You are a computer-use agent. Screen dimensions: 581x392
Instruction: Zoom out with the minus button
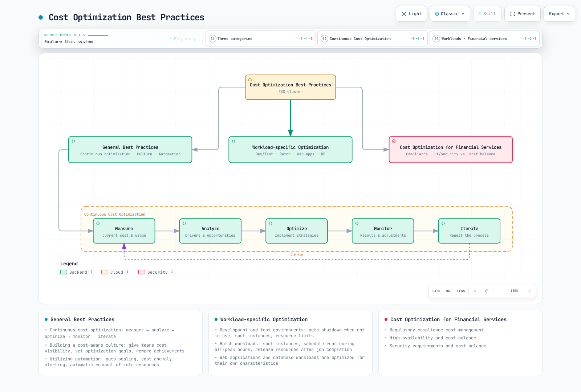(x=500, y=291)
